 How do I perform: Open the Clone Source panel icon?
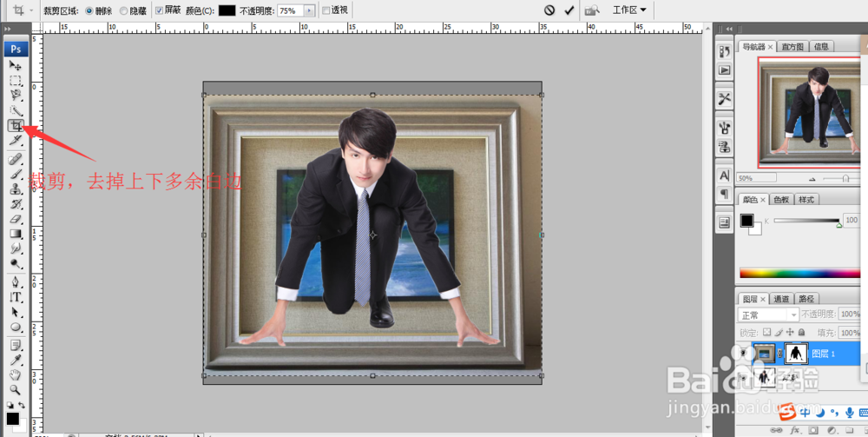tap(724, 147)
